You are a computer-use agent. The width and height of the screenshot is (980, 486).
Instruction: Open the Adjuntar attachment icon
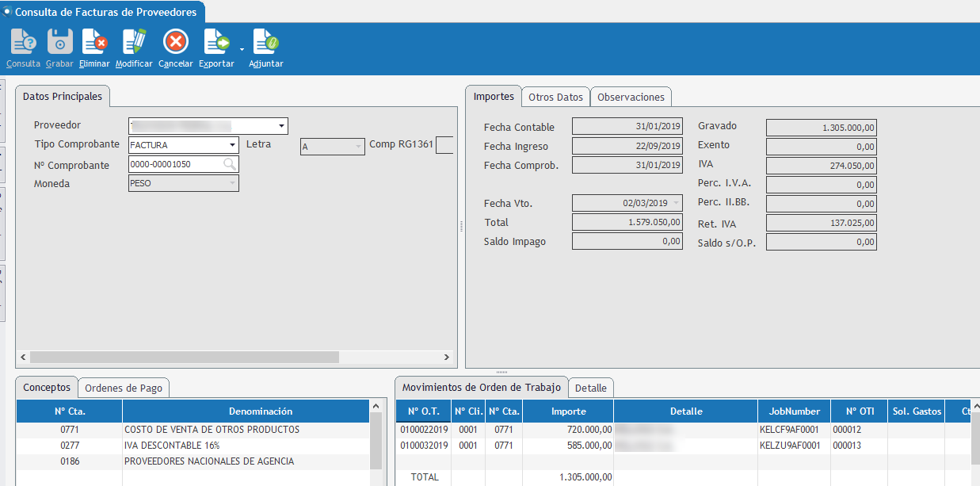265,41
